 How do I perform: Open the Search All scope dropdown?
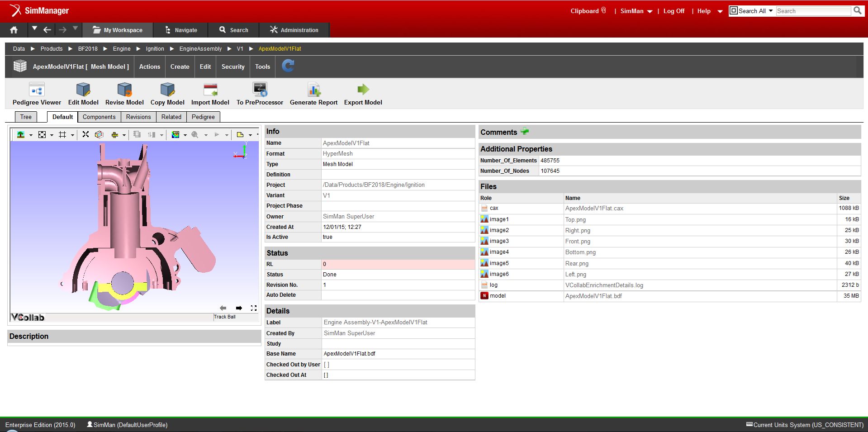coord(751,11)
